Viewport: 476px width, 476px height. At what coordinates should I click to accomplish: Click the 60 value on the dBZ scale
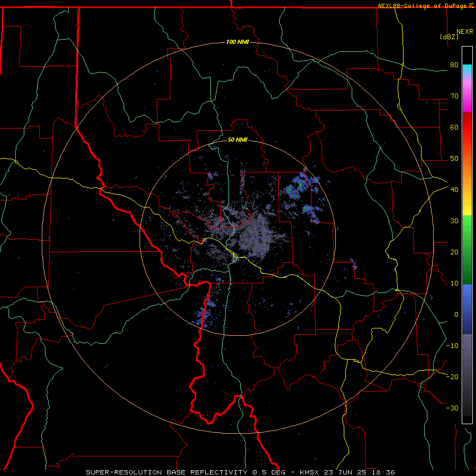pos(454,127)
